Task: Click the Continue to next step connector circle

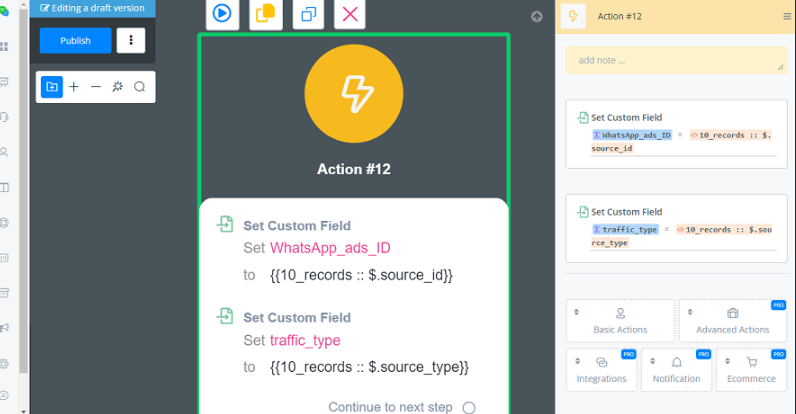Action: pos(468,407)
